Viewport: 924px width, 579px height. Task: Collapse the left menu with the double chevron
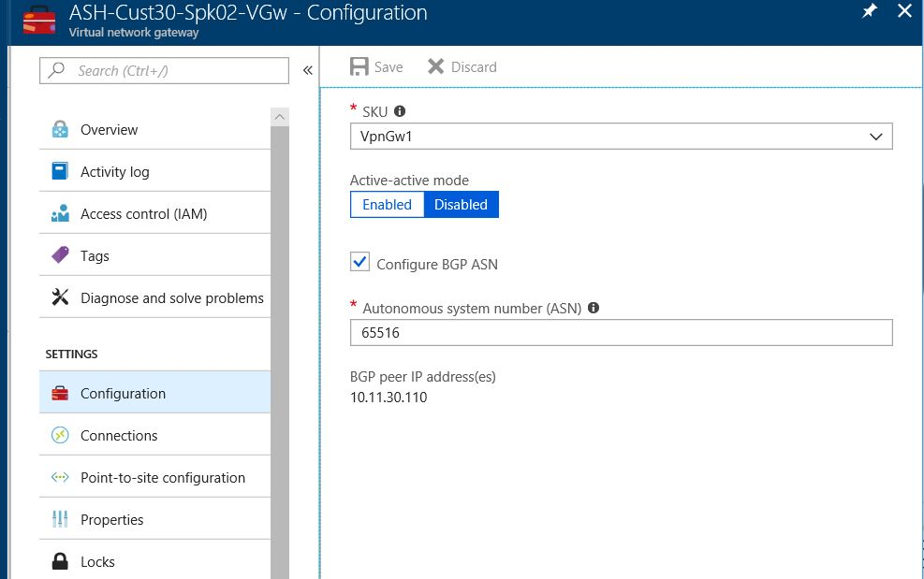click(307, 70)
